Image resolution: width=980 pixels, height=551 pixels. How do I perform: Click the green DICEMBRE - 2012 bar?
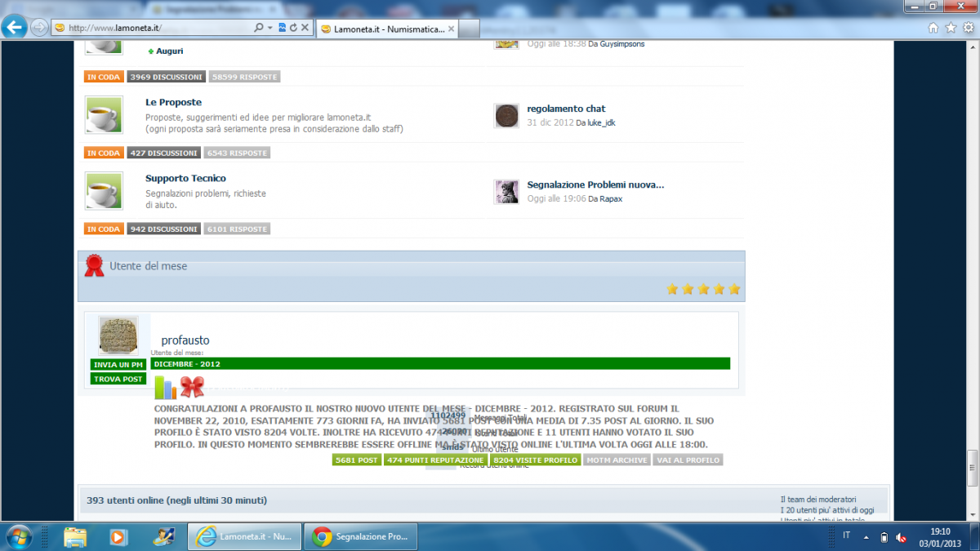(x=440, y=364)
